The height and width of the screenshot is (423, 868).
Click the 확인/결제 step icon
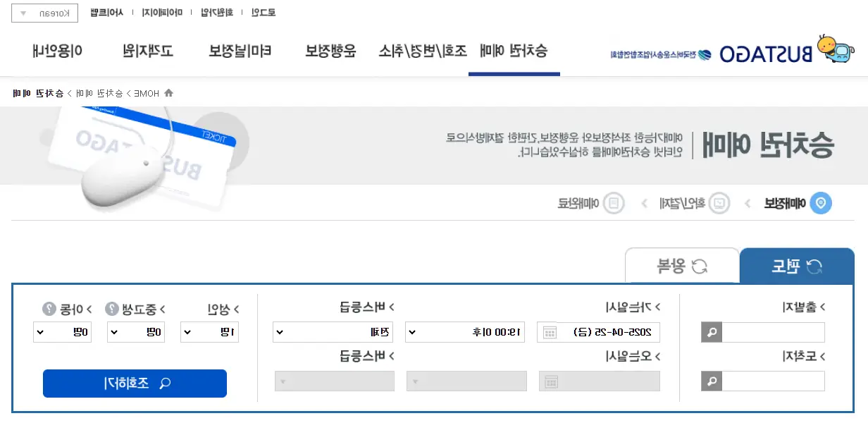pyautogui.click(x=719, y=204)
